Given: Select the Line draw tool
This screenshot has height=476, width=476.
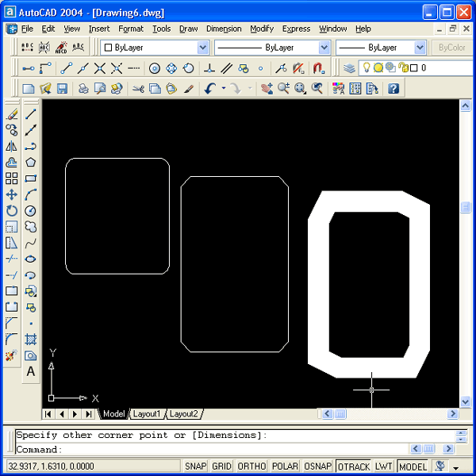Looking at the screenshot, I should (x=31, y=114).
